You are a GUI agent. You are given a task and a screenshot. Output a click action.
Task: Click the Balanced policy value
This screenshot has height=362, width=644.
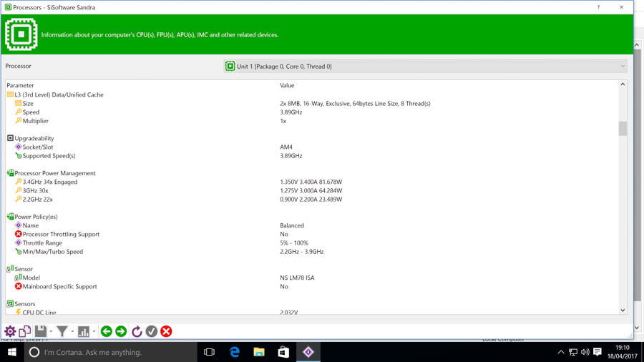(292, 225)
